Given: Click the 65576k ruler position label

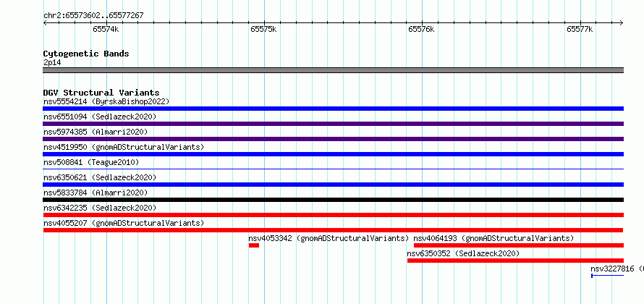Looking at the screenshot, I should (x=421, y=29).
